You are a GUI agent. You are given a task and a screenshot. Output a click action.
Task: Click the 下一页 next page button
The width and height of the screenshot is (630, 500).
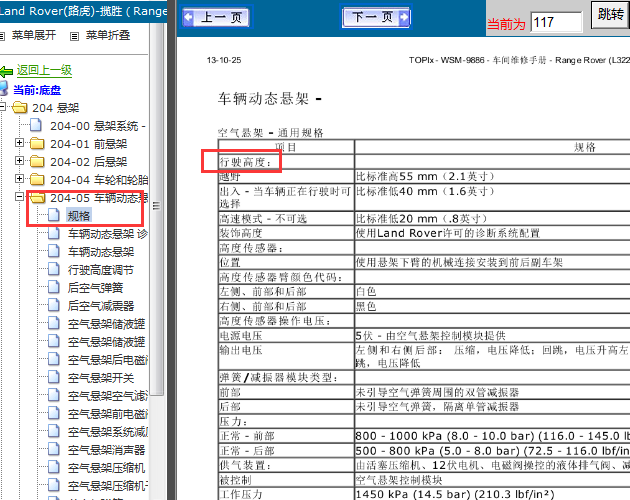click(376, 17)
